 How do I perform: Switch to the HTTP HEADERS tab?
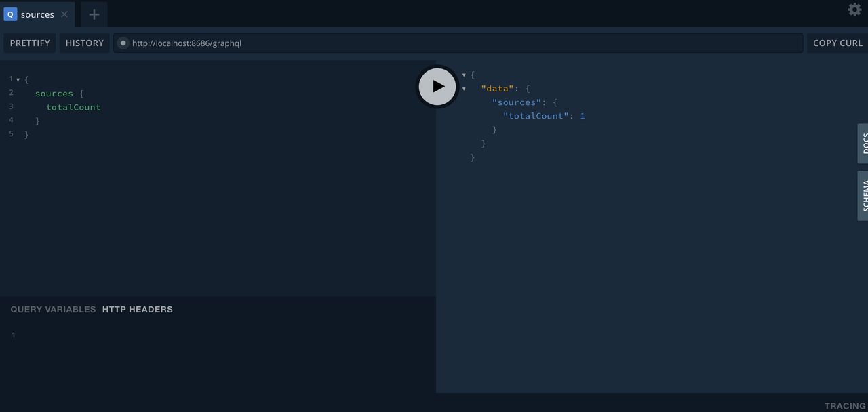tap(137, 309)
